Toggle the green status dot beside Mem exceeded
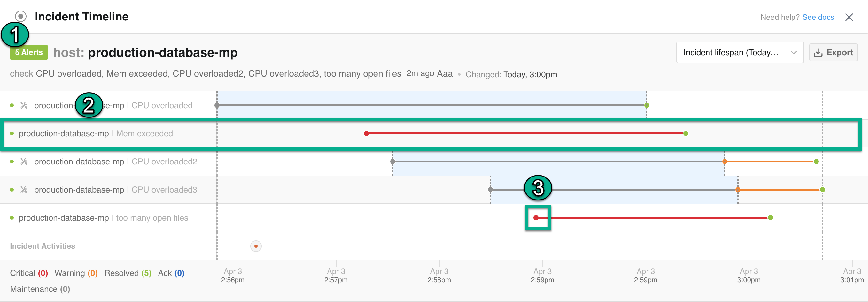Viewport: 868px width, 302px height. [x=12, y=133]
